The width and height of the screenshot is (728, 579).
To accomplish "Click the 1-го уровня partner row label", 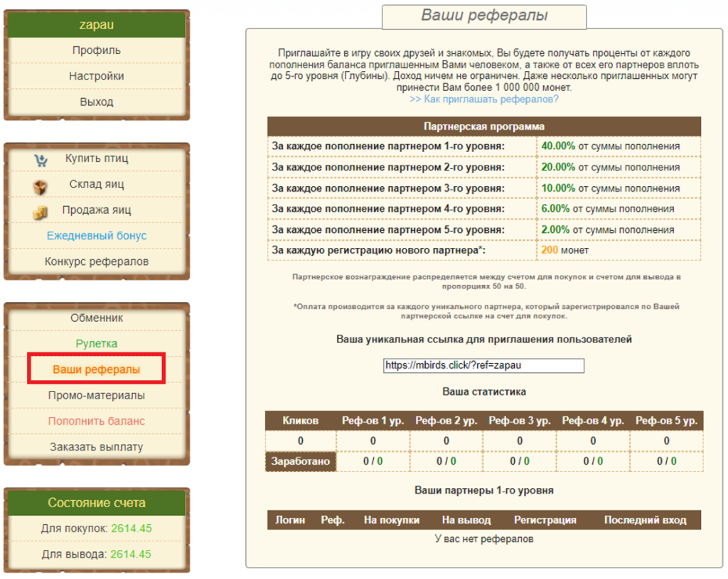I will (x=388, y=146).
